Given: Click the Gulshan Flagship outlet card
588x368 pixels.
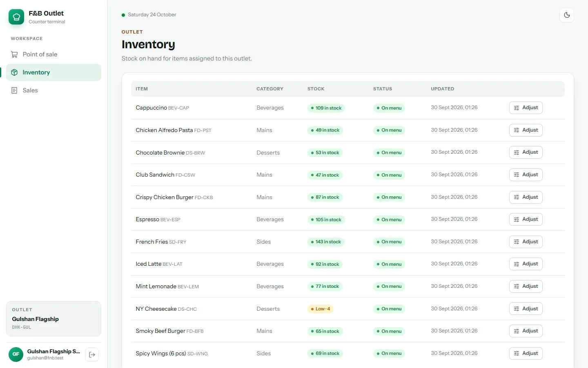Looking at the screenshot, I should [x=53, y=319].
